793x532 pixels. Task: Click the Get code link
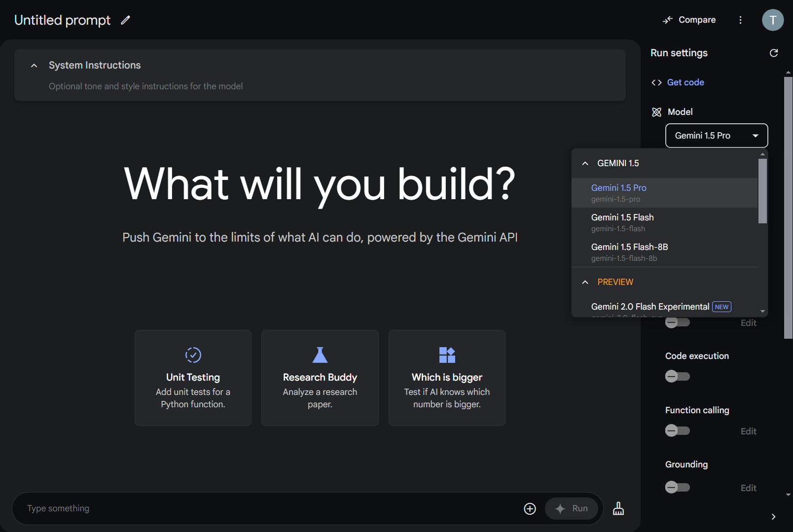click(x=685, y=82)
